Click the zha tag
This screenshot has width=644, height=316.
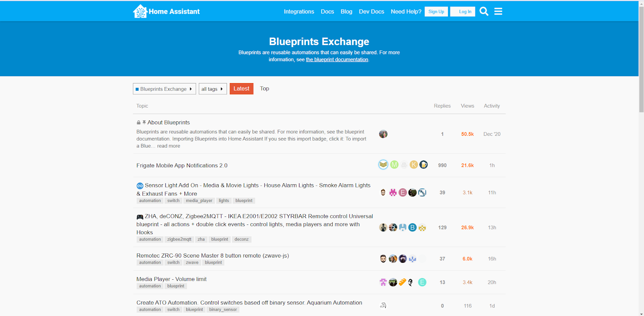(201, 239)
